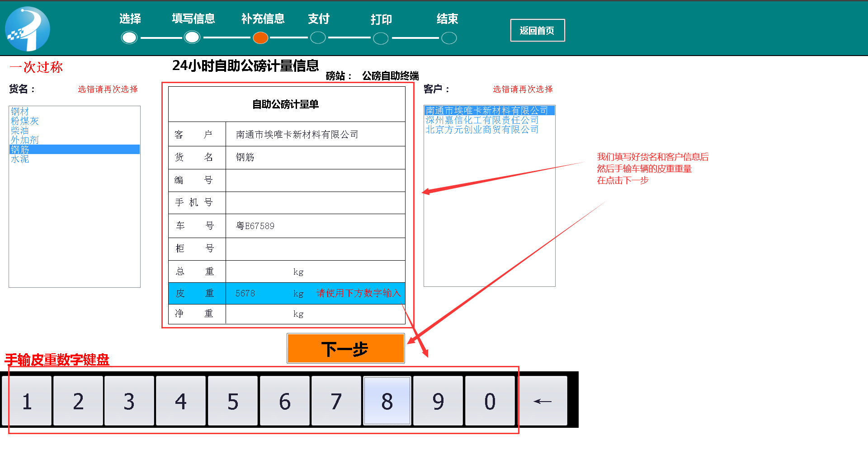Select the 支付 step label
Image resolution: width=868 pixels, height=454 pixels.
tap(319, 19)
